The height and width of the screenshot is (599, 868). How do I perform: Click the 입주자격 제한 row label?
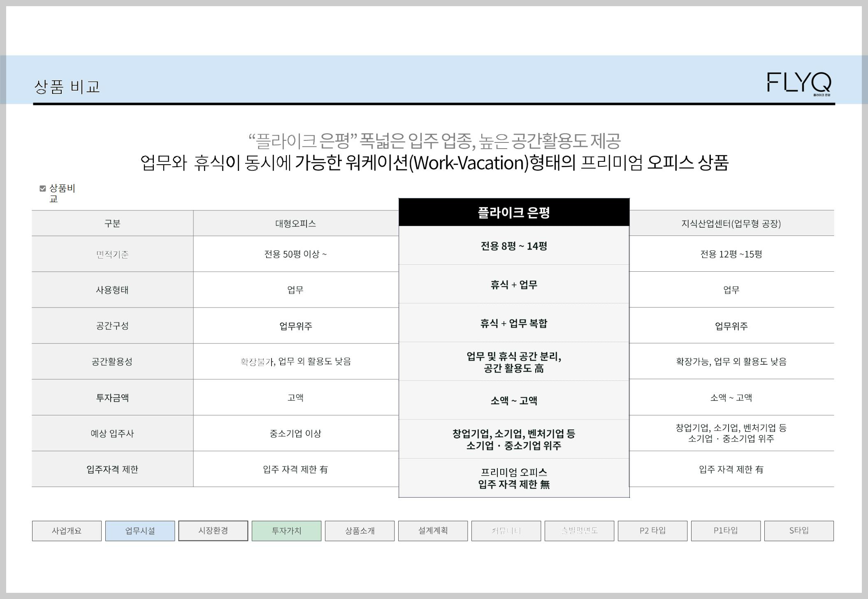click(x=112, y=469)
